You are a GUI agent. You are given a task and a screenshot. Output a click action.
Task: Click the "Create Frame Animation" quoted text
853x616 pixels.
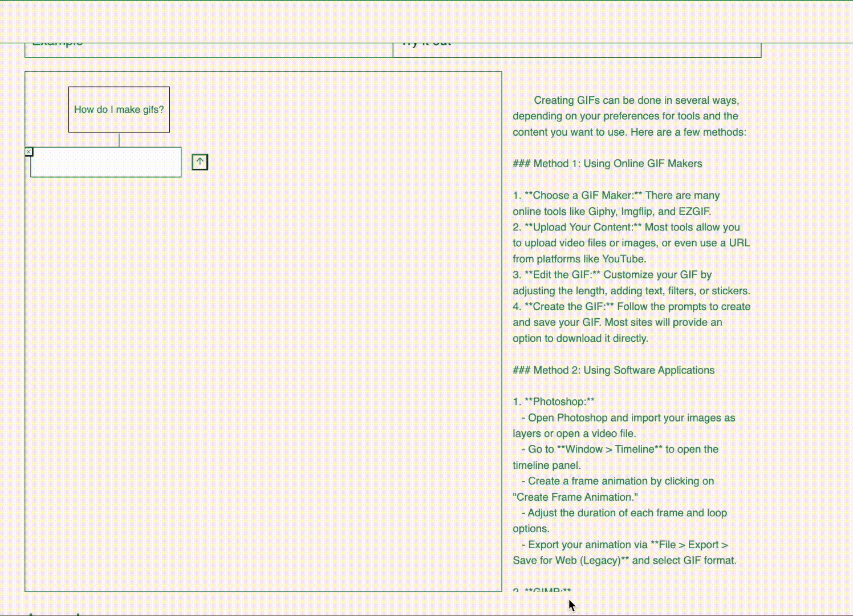[x=575, y=497]
